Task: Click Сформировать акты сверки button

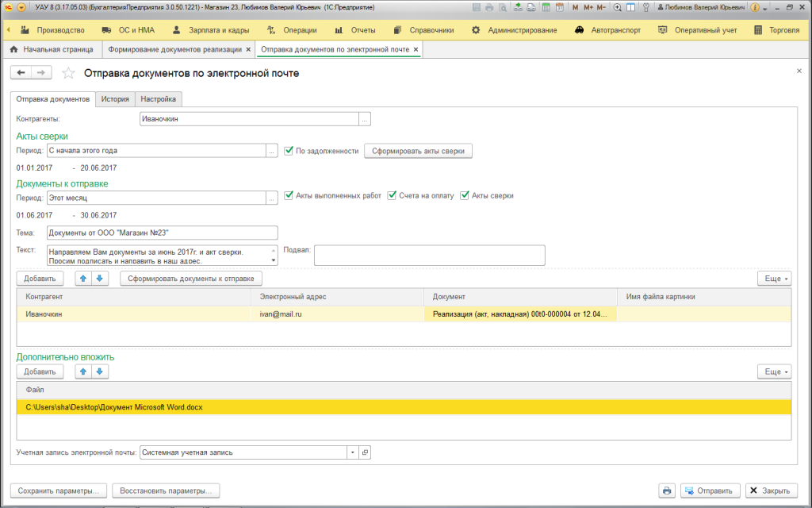Action: point(418,151)
